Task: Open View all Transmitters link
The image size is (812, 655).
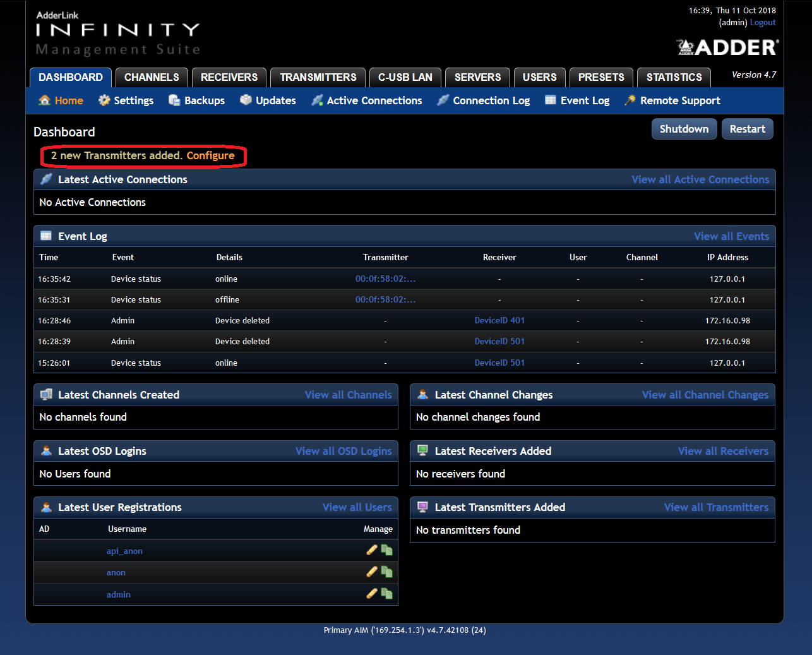Action: [x=716, y=507]
